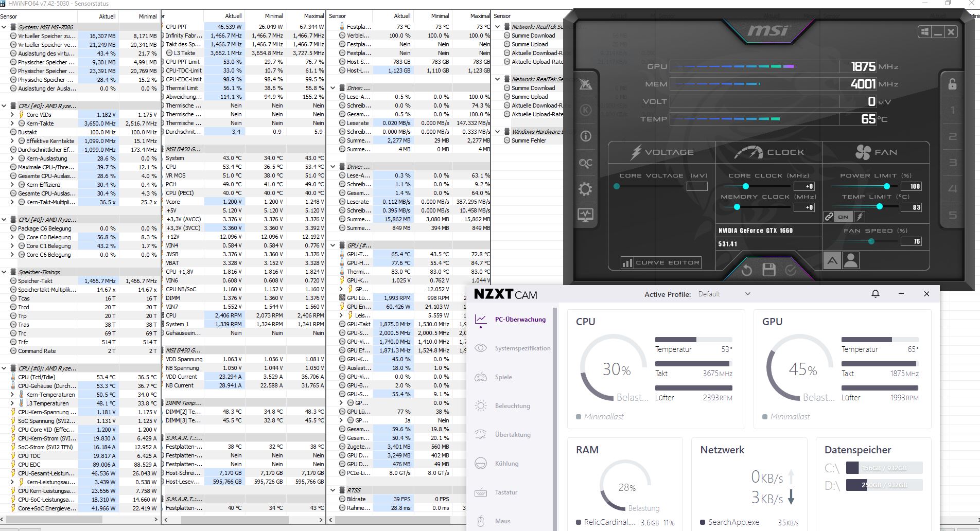Toggle the ON button under Temp Limit
The width and height of the screenshot is (980, 531).
coord(844,217)
